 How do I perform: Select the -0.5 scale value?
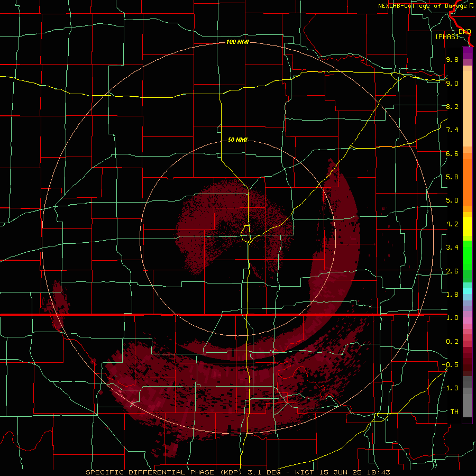tap(450, 365)
